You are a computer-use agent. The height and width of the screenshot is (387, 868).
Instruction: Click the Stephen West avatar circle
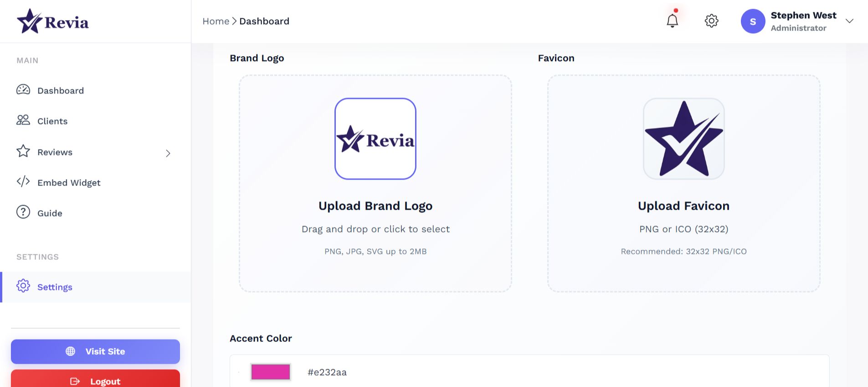tap(753, 21)
